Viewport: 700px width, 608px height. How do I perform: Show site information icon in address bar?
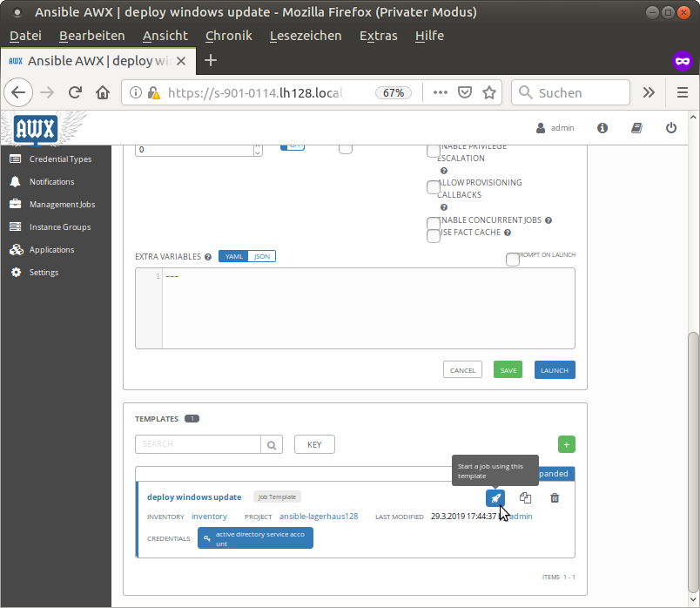(136, 92)
